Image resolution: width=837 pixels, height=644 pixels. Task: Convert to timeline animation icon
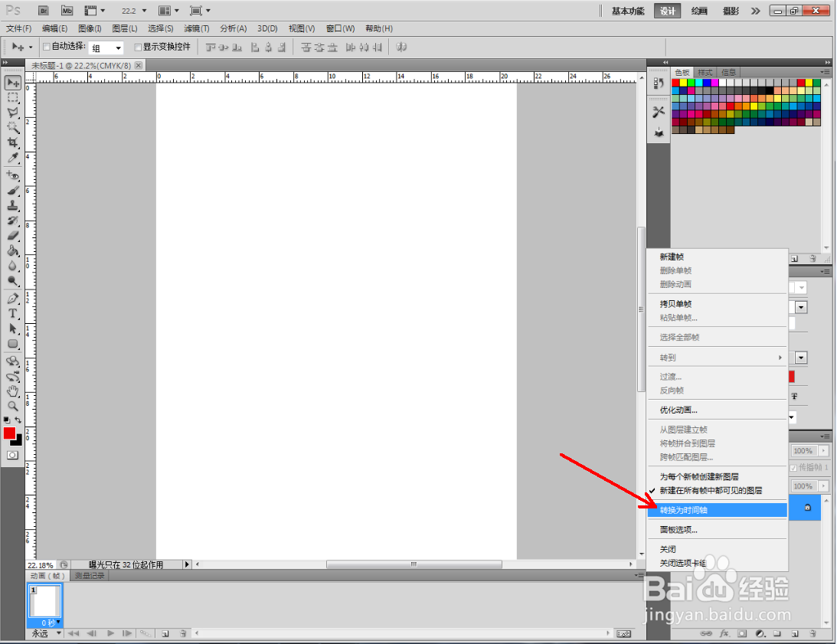point(623,634)
